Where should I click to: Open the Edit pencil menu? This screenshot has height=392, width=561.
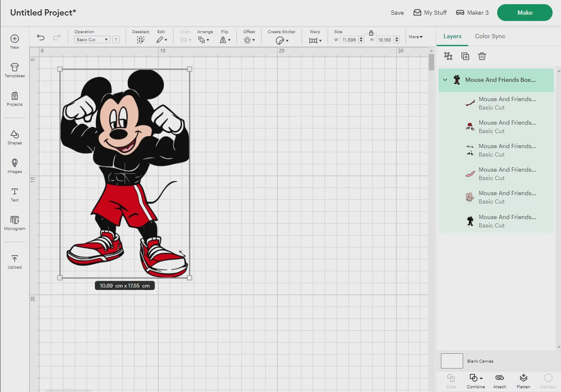point(162,40)
